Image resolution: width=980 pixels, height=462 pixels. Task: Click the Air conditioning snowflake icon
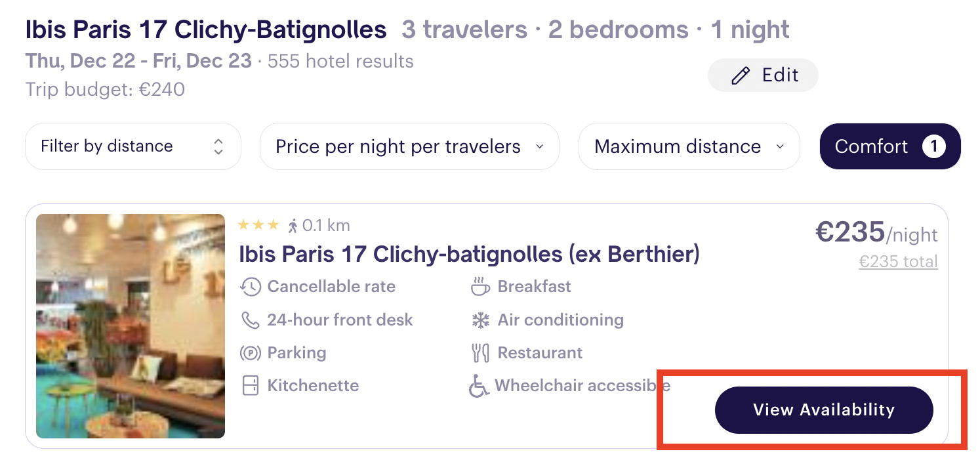(481, 320)
